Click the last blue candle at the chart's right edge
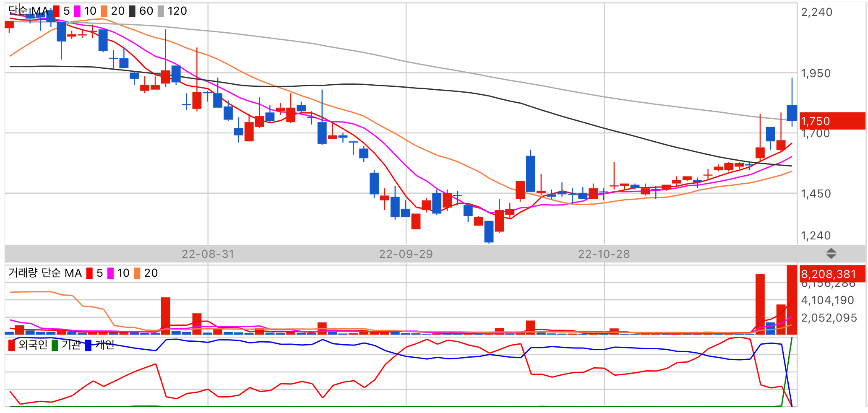 792,113
